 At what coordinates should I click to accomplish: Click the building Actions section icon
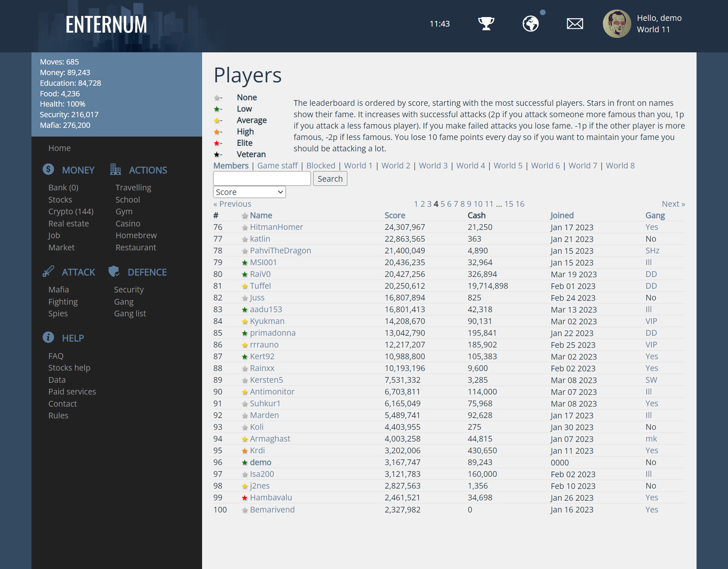pyautogui.click(x=115, y=169)
